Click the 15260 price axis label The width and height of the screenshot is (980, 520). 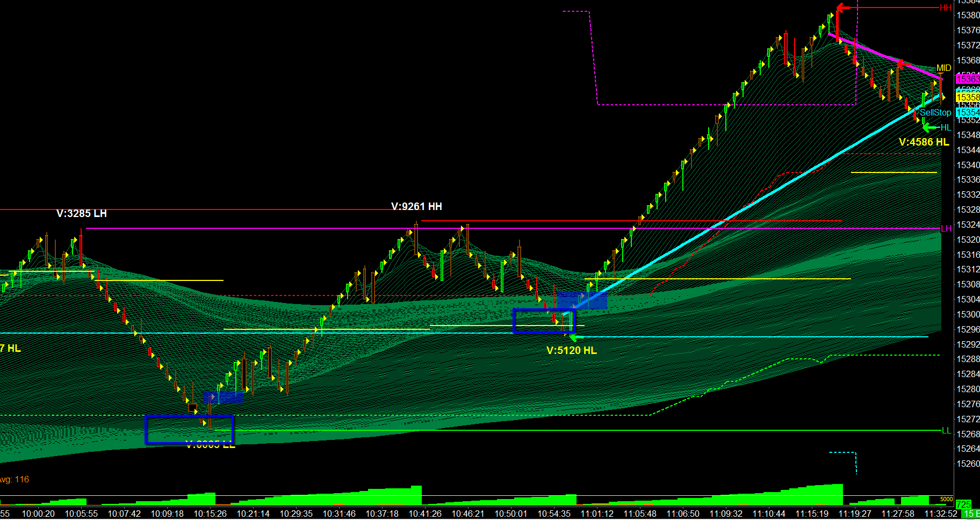point(968,464)
